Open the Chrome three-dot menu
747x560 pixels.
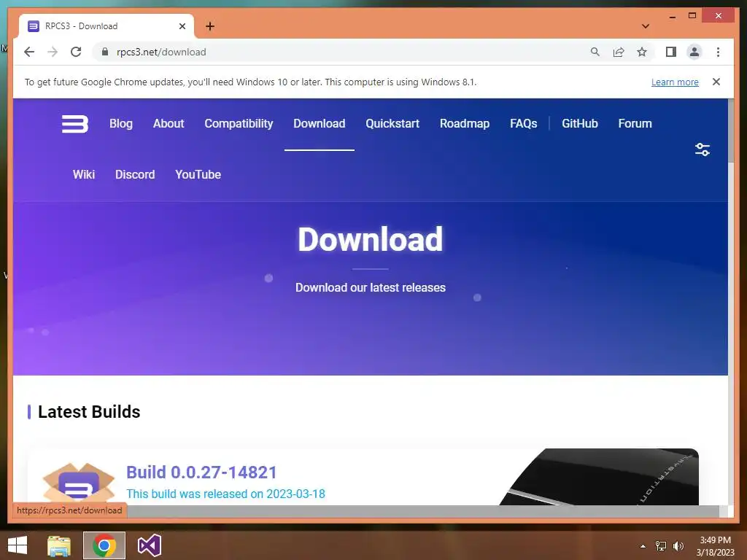[718, 52]
